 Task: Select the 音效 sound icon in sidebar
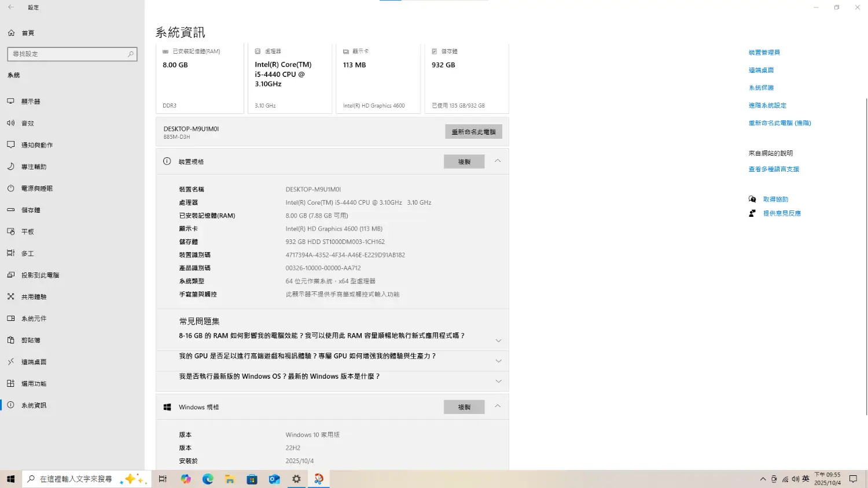[10, 123]
